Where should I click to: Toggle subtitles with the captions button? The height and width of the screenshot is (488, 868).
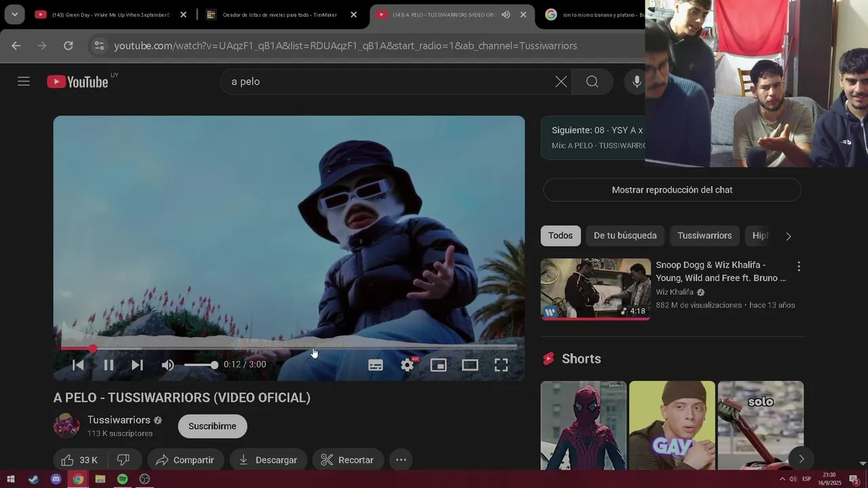point(376,365)
